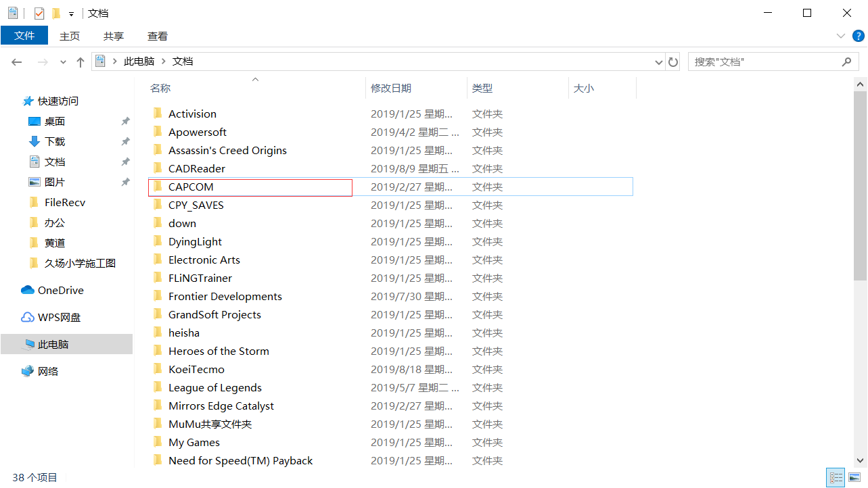Click the Back navigation arrow

click(x=17, y=62)
